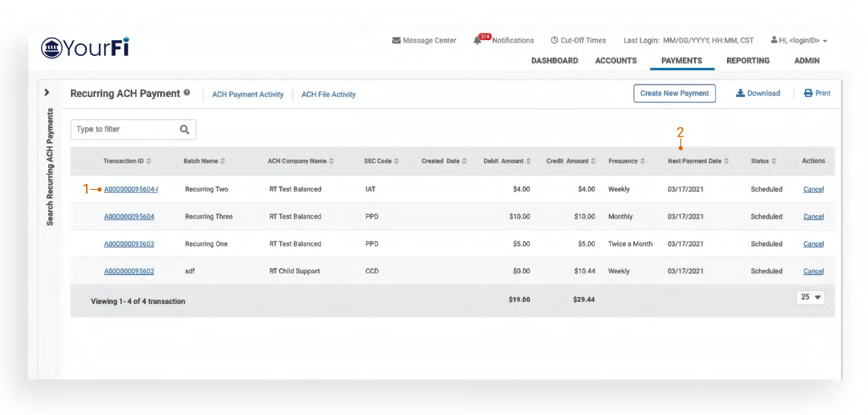Expand the Search Recurring ACH Payments panel
This screenshot has width=868, height=415.
[x=47, y=92]
